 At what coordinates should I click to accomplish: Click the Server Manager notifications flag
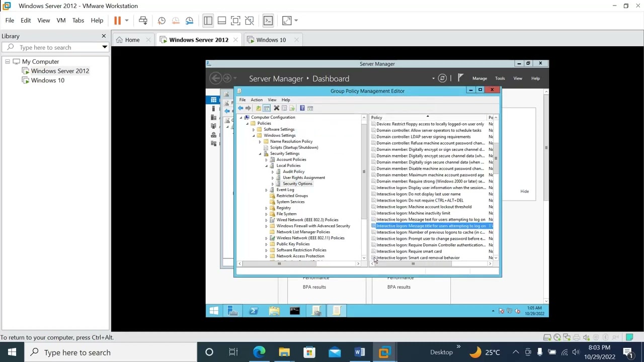tap(460, 78)
